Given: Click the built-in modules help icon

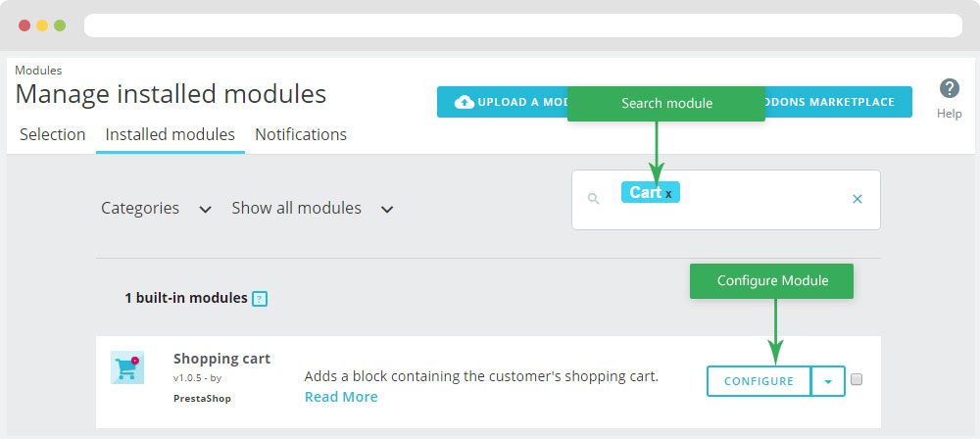Looking at the screenshot, I should pyautogui.click(x=260, y=299).
